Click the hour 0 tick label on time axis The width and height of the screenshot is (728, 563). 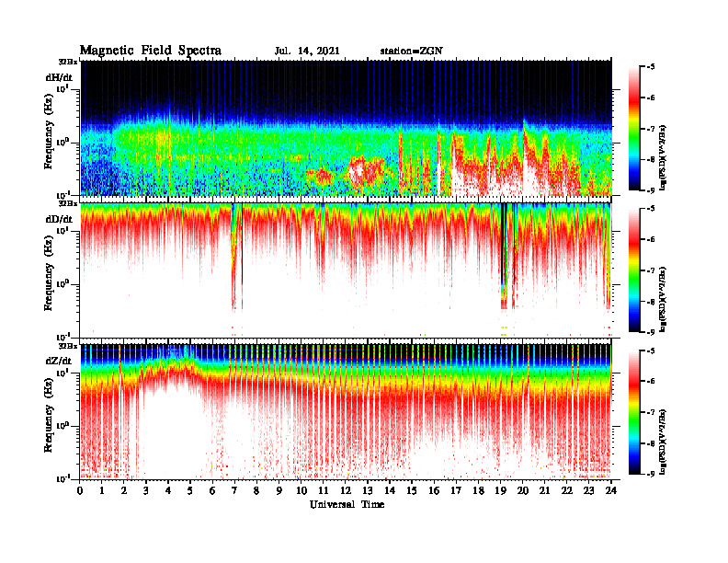[x=80, y=490]
